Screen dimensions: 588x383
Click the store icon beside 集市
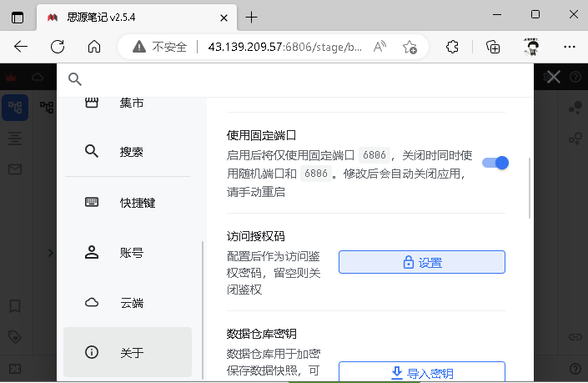(x=92, y=103)
